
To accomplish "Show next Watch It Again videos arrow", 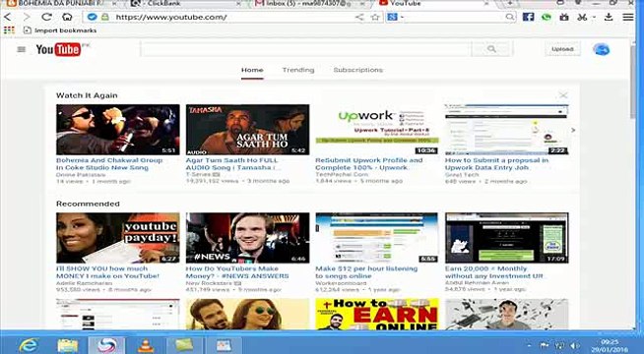I will point(573,130).
